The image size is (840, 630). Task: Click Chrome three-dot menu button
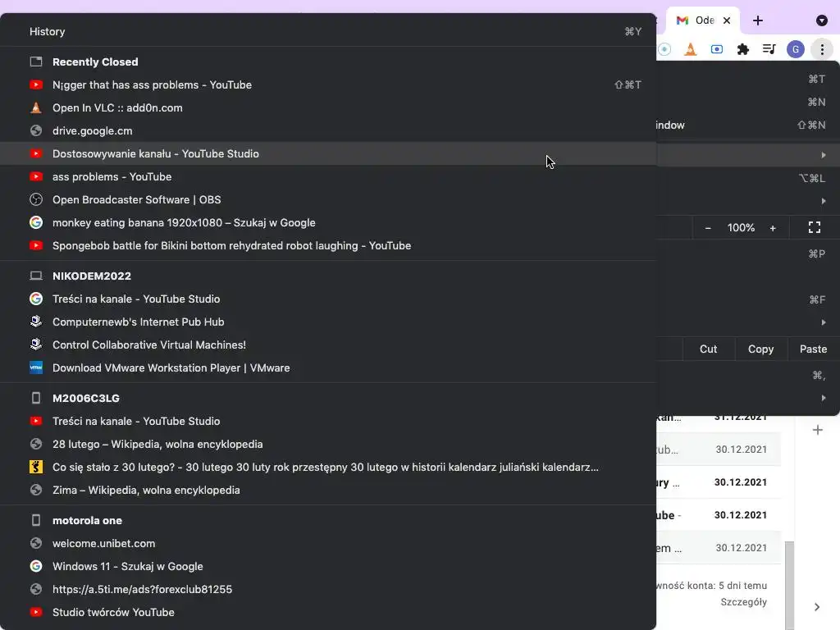[x=822, y=49]
